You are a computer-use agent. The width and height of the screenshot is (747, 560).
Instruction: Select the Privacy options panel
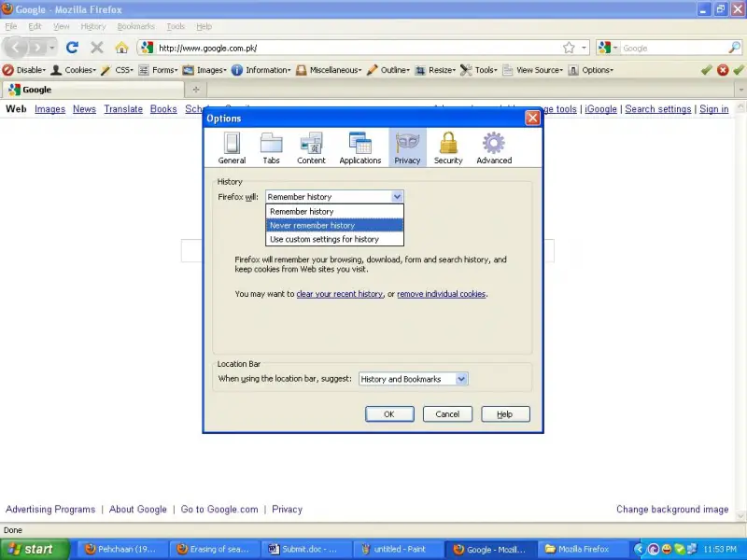(x=407, y=148)
